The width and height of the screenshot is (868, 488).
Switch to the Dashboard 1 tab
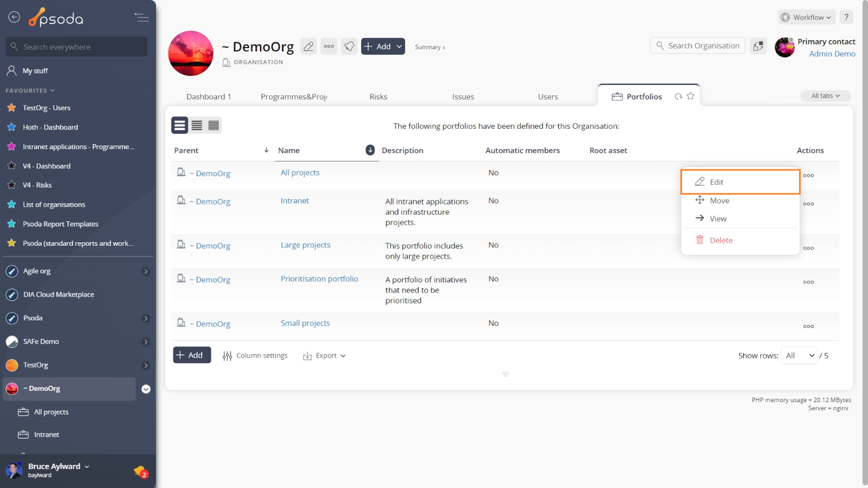(x=209, y=97)
